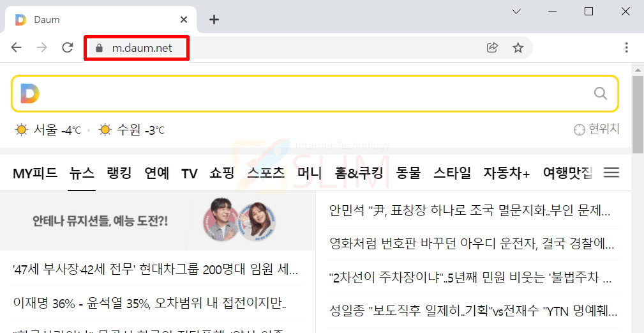Click the Daum logo in search box

(x=30, y=93)
